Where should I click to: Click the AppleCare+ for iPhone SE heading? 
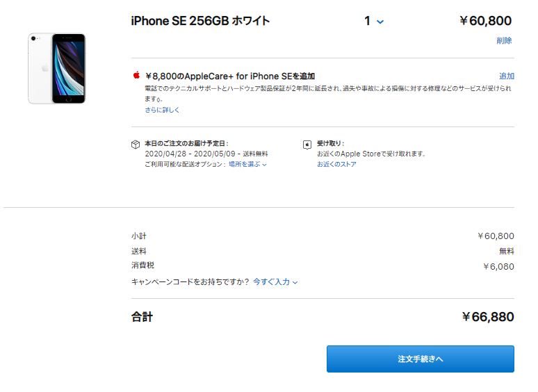230,76
